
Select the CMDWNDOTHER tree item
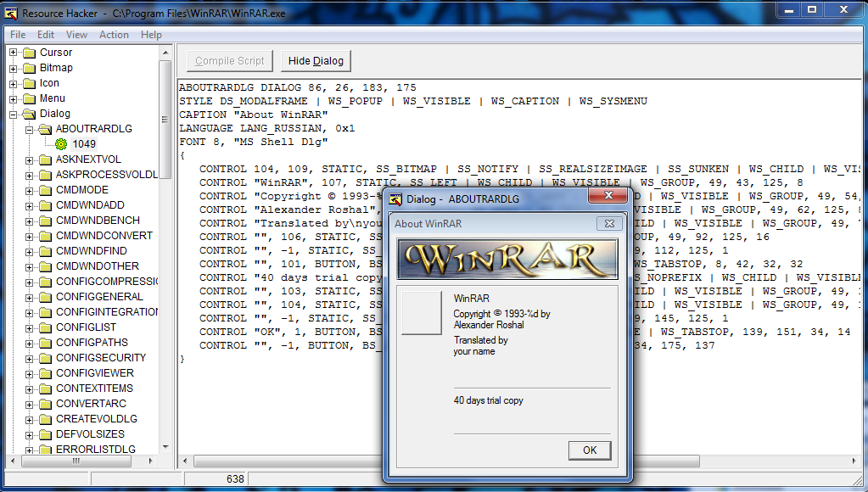tap(98, 266)
